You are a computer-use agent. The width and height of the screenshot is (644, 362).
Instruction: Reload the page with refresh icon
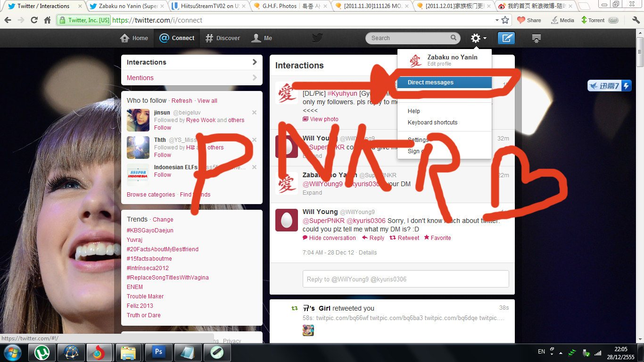34,20
